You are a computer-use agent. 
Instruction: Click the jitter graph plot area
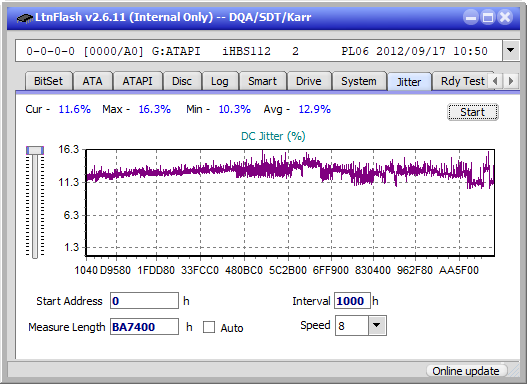(290, 203)
